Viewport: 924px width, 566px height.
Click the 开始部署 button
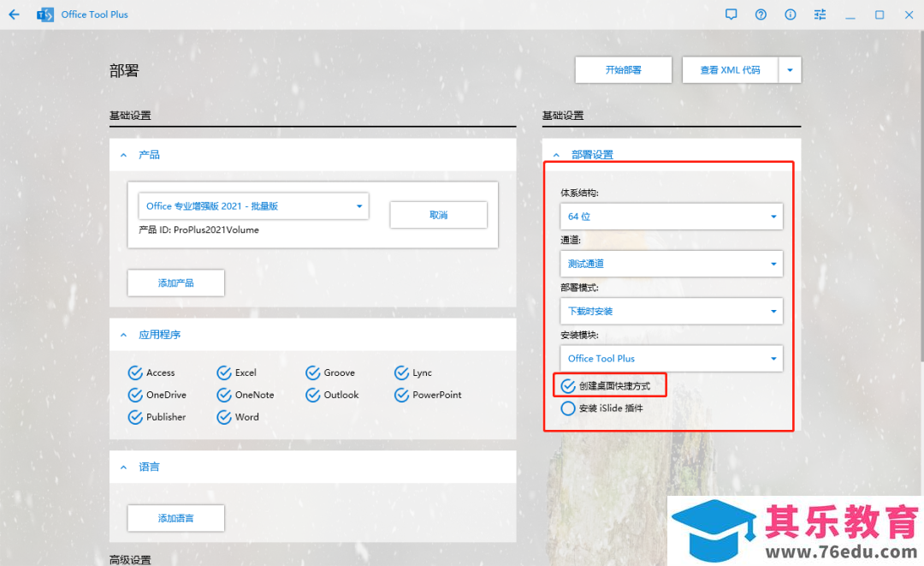[624, 70]
